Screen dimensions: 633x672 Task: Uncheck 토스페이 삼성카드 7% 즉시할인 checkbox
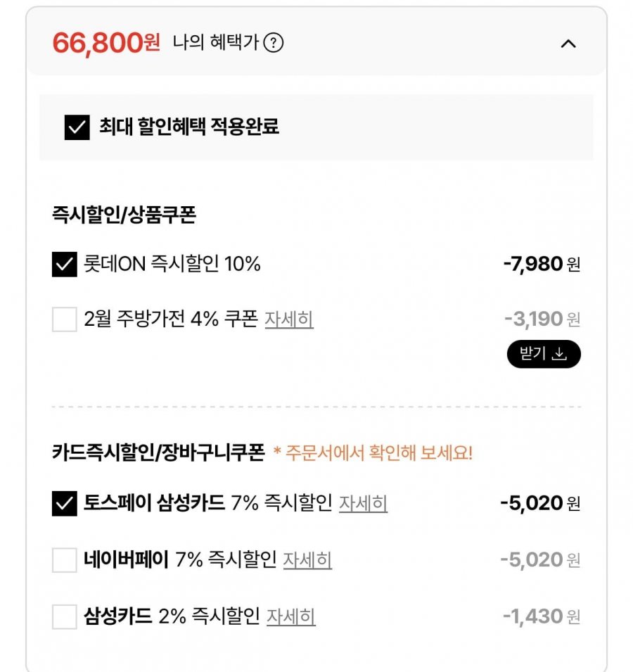pyautogui.click(x=64, y=504)
